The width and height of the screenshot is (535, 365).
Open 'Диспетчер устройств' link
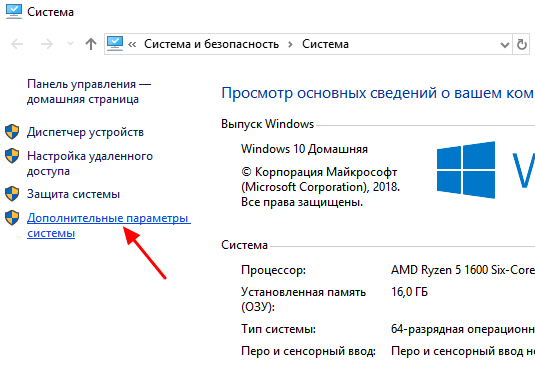pyautogui.click(x=85, y=132)
